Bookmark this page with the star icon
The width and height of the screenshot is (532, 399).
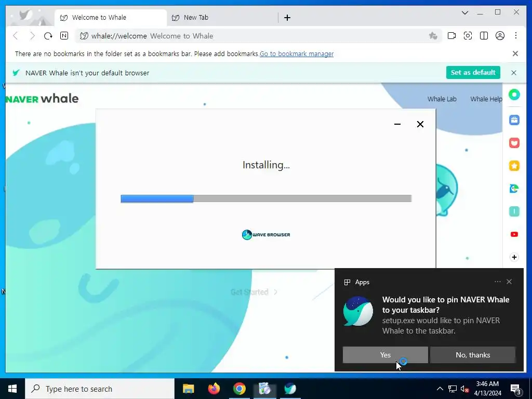tap(433, 36)
